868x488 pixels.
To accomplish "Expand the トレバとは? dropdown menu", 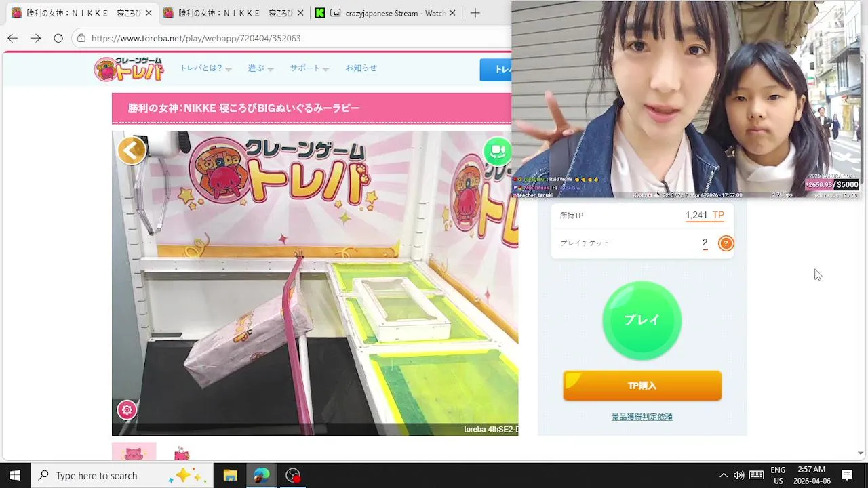I will pos(205,68).
